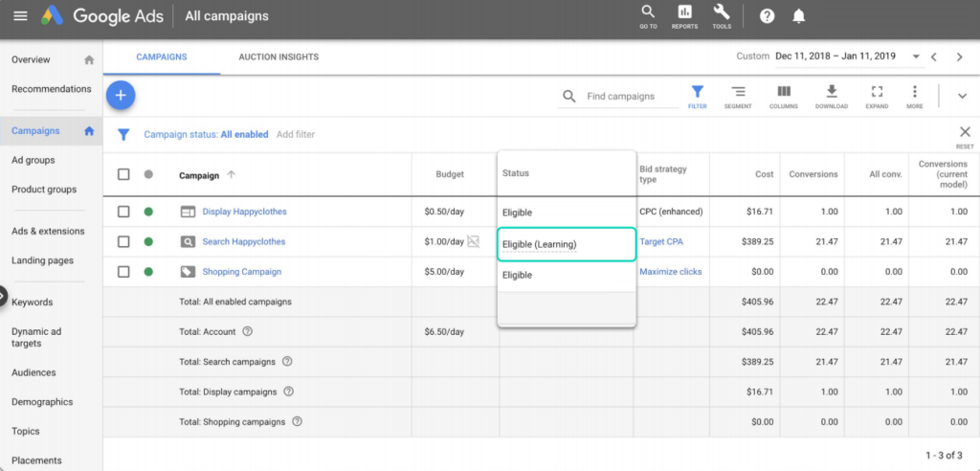
Task: Open Ad groups in the sidebar
Action: [x=33, y=160]
